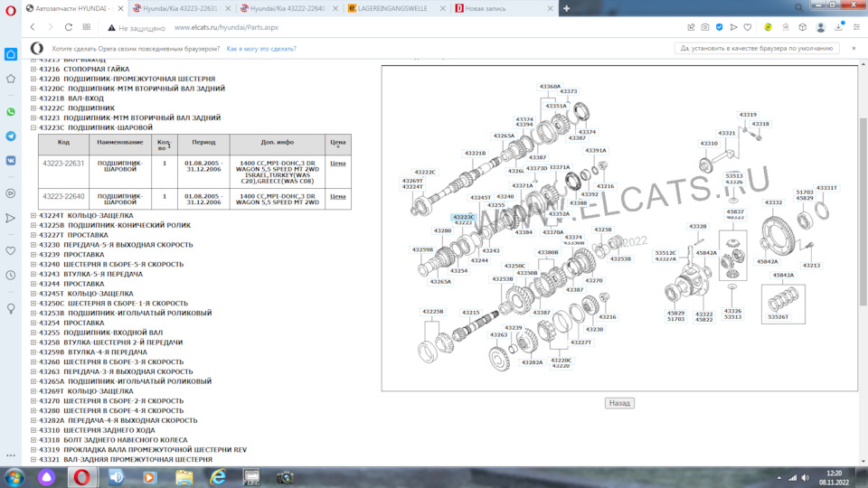Open blue shield ad blocker icon
Viewport: 868px width, 488px height.
(x=719, y=27)
